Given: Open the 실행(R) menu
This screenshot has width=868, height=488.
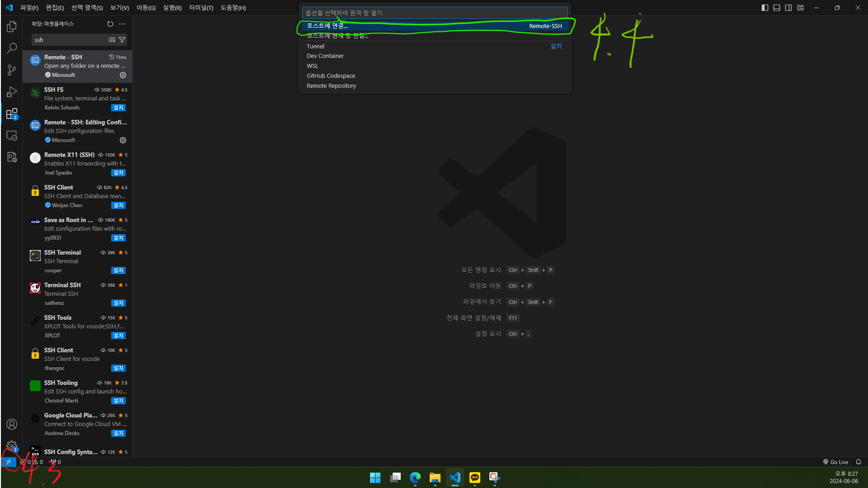Looking at the screenshot, I should click(x=172, y=8).
